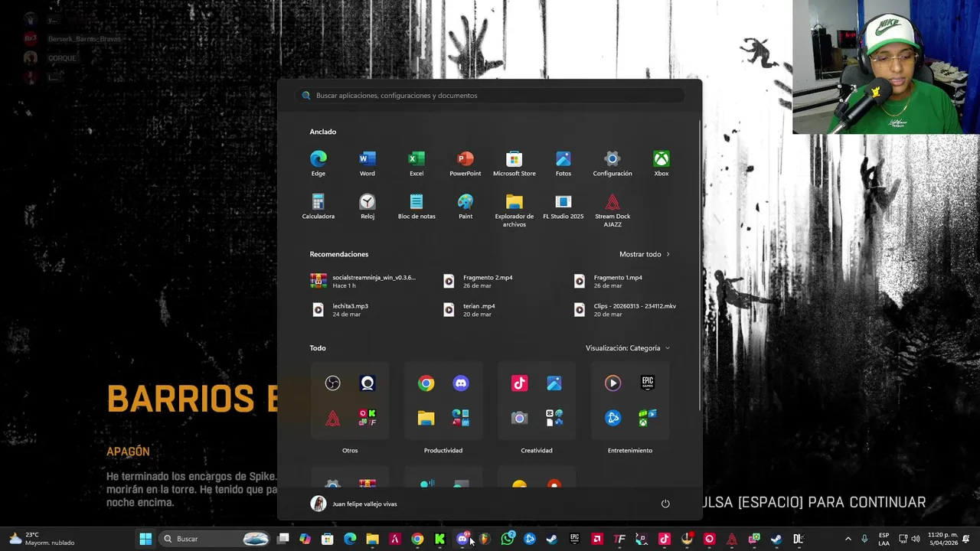Click the microphone icon in system tray
The image size is (980, 551).
point(864,539)
